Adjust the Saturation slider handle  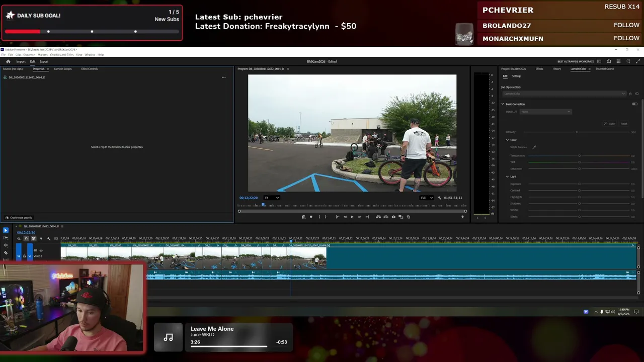(579, 169)
